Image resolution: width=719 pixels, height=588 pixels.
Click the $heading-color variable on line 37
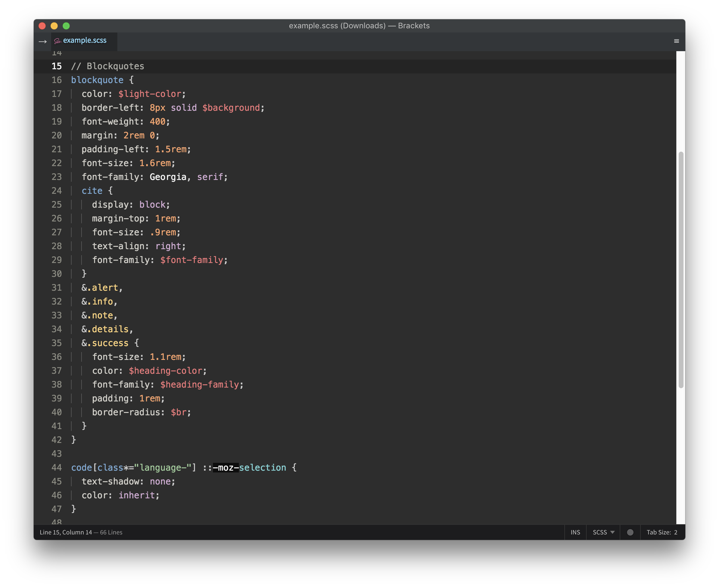[x=165, y=370]
